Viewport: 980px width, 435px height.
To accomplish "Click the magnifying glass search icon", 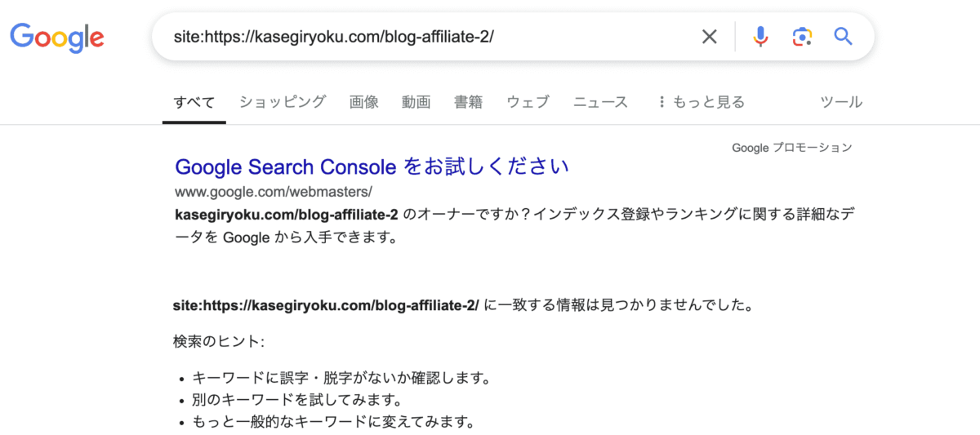I will (x=843, y=37).
